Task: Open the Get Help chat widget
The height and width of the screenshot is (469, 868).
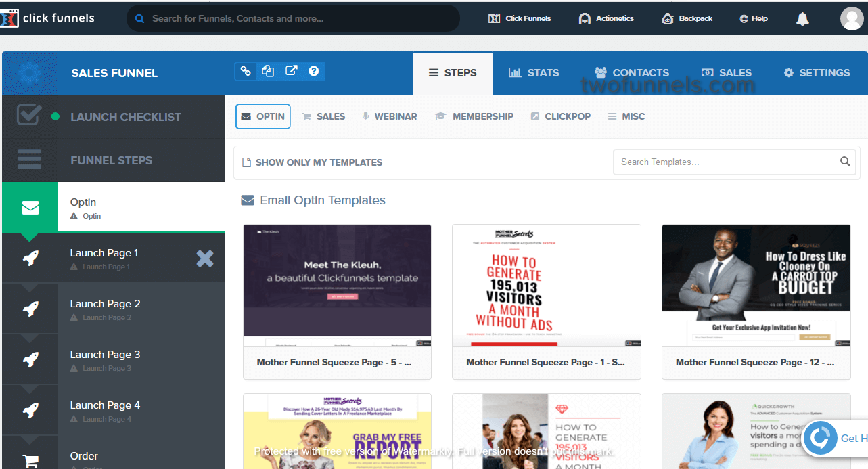Action: tap(835, 438)
